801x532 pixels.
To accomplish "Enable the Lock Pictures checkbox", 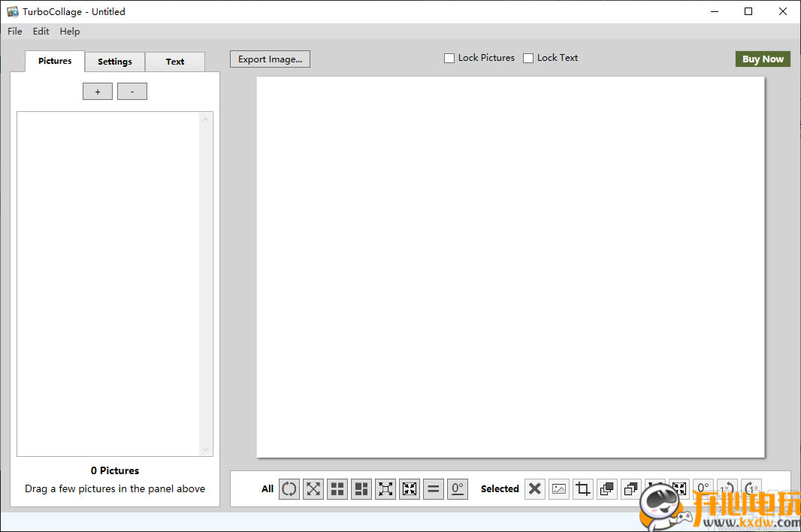I will pos(449,58).
